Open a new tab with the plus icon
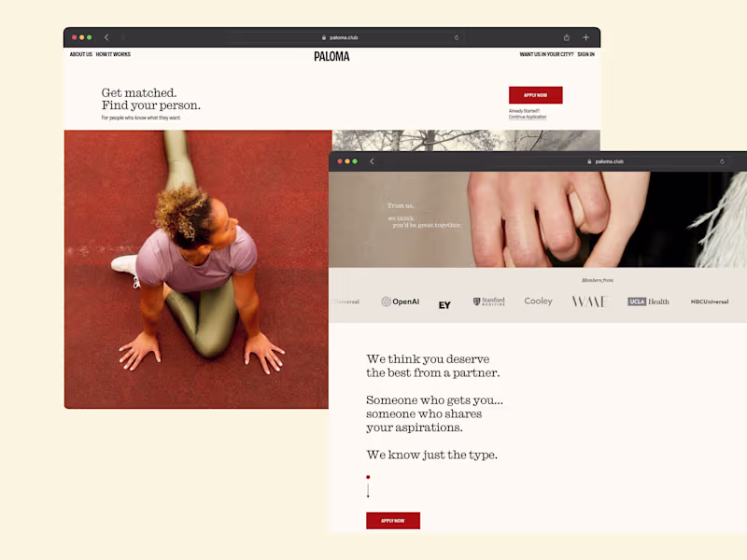The height and width of the screenshot is (560, 747). click(x=586, y=37)
